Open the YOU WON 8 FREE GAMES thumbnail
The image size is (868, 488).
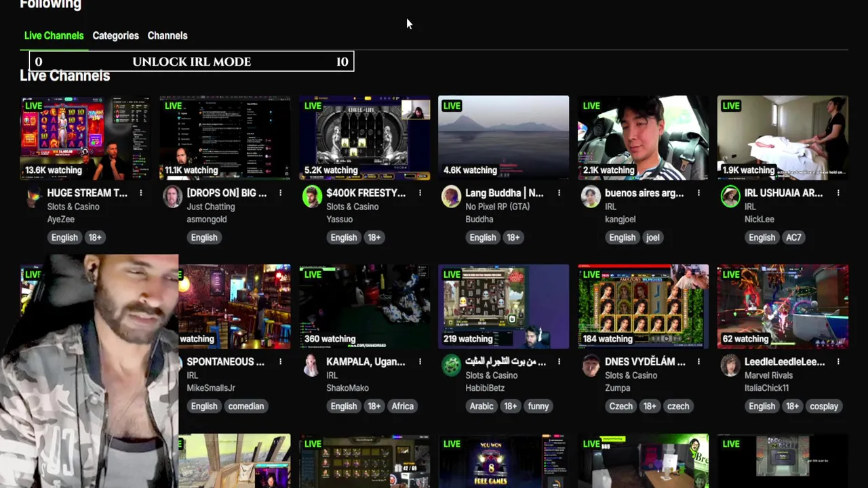point(504,461)
